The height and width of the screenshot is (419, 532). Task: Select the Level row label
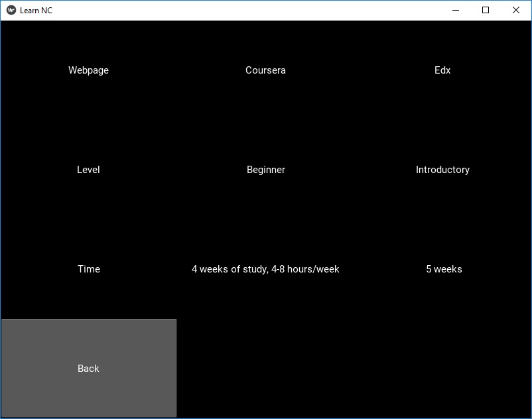pyautogui.click(x=88, y=170)
